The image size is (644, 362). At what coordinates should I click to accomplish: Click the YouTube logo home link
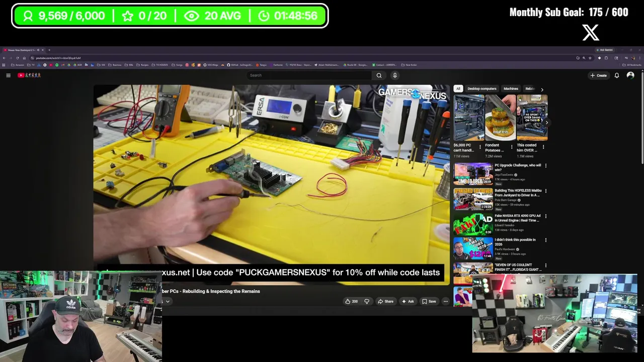pos(29,75)
